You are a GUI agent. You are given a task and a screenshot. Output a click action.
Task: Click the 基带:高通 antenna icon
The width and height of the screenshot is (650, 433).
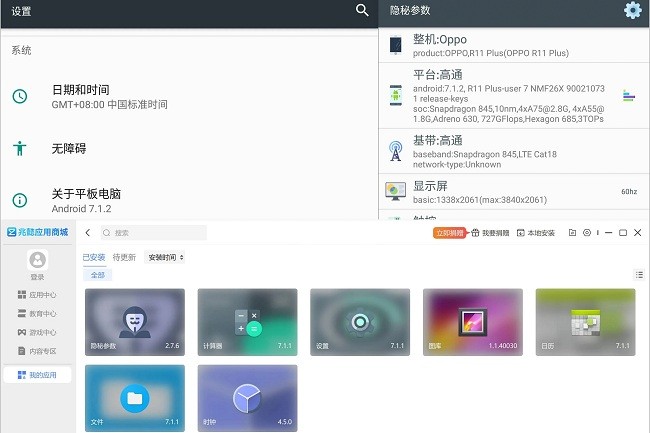(396, 151)
